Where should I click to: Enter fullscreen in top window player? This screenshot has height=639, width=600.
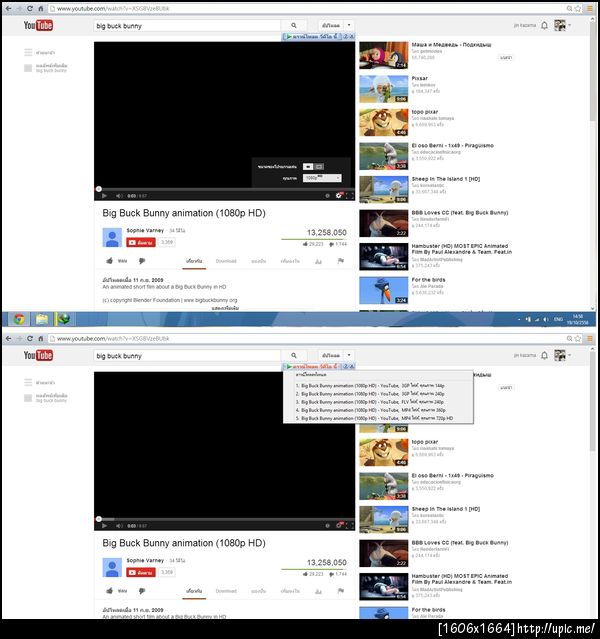[350, 196]
